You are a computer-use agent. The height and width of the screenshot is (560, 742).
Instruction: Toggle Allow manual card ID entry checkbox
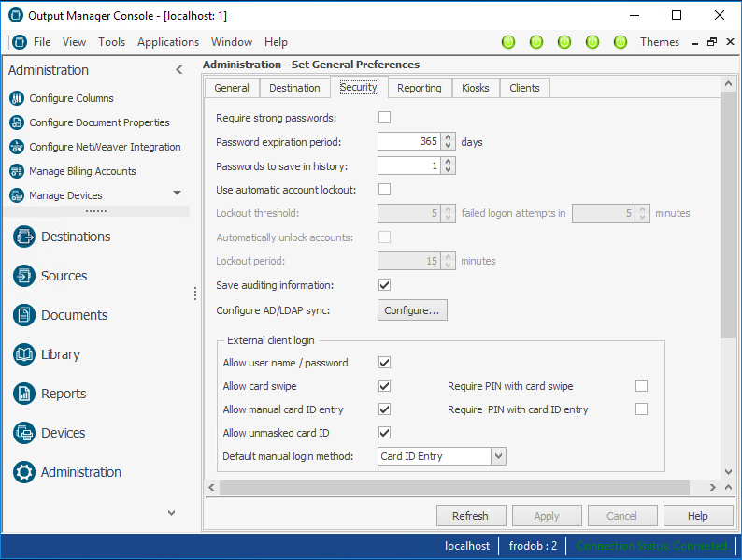tap(385, 409)
